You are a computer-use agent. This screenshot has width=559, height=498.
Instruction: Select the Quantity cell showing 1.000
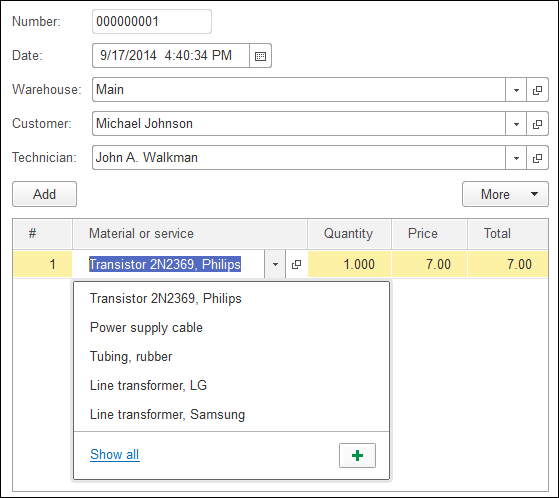349,265
